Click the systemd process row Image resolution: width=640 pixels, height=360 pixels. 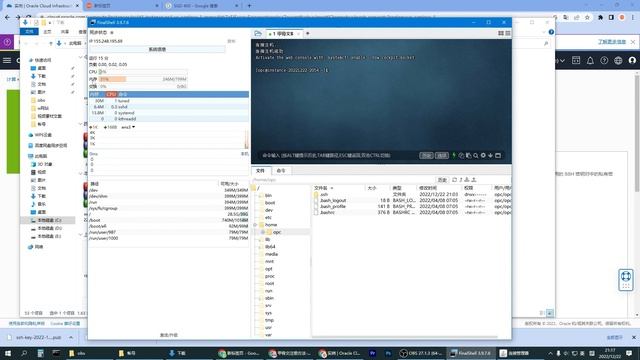coord(169,113)
